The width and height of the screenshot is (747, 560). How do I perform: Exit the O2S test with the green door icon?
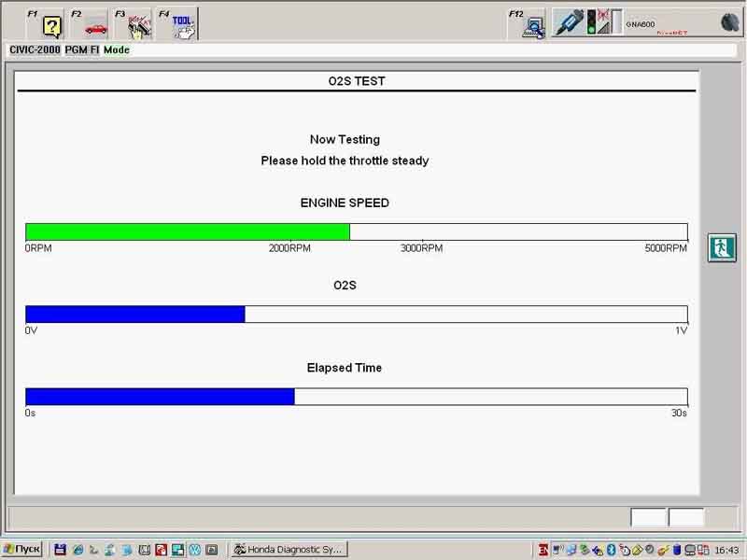722,247
